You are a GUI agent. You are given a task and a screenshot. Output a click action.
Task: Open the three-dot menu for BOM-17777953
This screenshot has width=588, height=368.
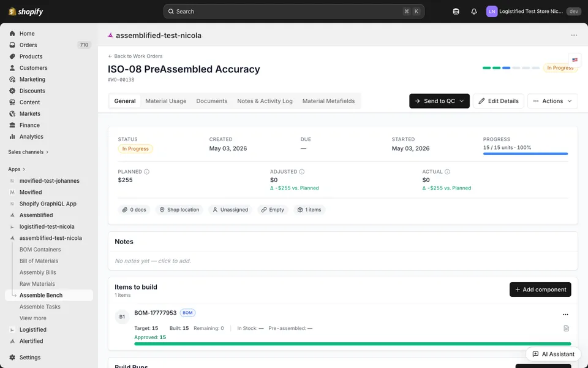[x=565, y=314]
